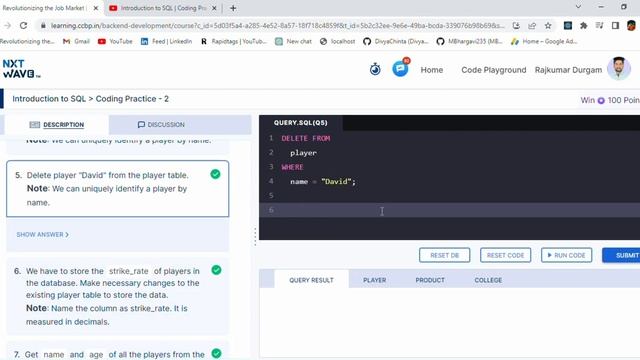The image size is (640, 360).
Task: Open the DivyaChinta GitHub bookmark
Action: 396,41
